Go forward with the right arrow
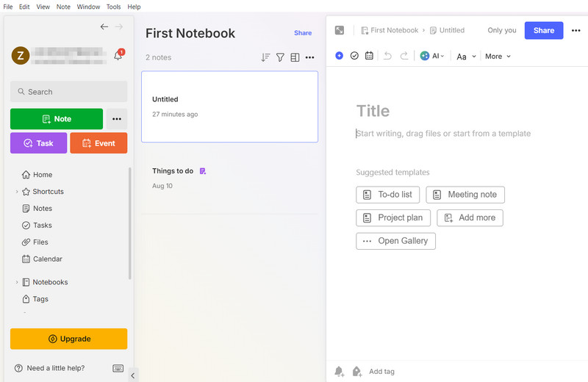The height and width of the screenshot is (382, 588). point(119,26)
